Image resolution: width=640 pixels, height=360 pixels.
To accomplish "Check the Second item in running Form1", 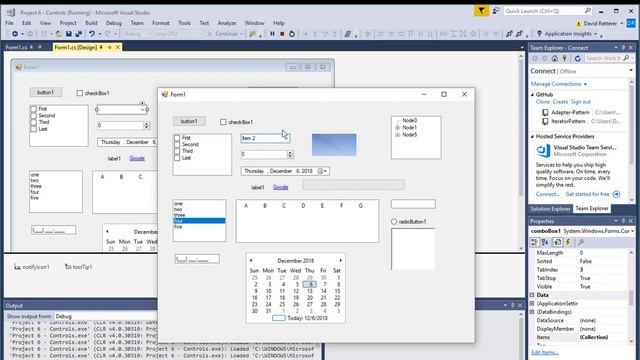I will click(177, 144).
